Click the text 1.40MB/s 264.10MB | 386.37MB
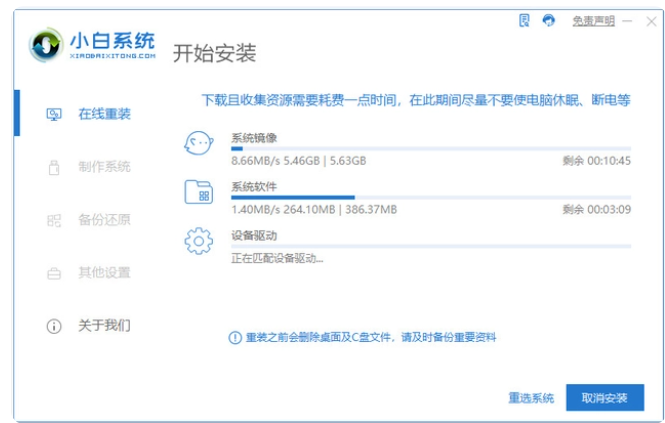Image resolution: width=665 pixels, height=423 pixels. click(x=314, y=210)
